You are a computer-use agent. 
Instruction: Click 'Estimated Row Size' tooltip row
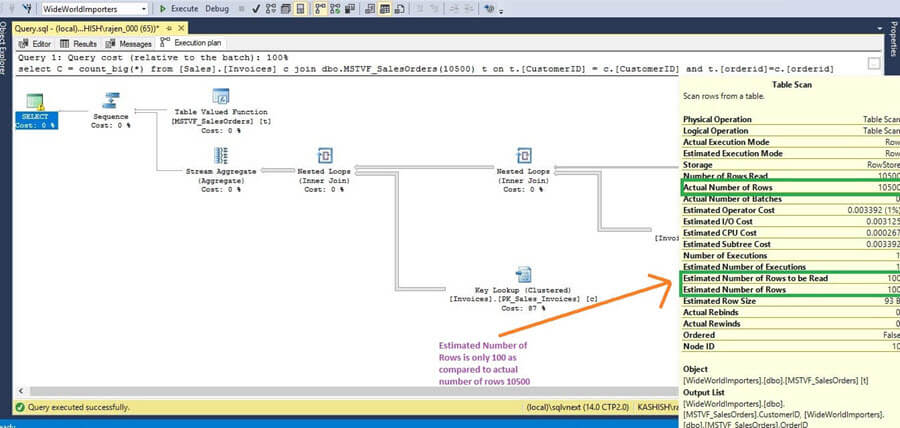coord(791,301)
